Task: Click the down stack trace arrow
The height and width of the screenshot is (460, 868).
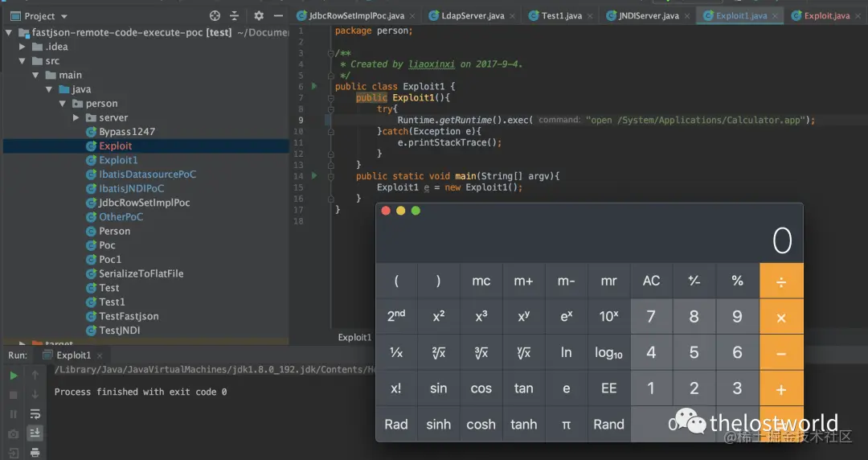Action: coord(35,395)
